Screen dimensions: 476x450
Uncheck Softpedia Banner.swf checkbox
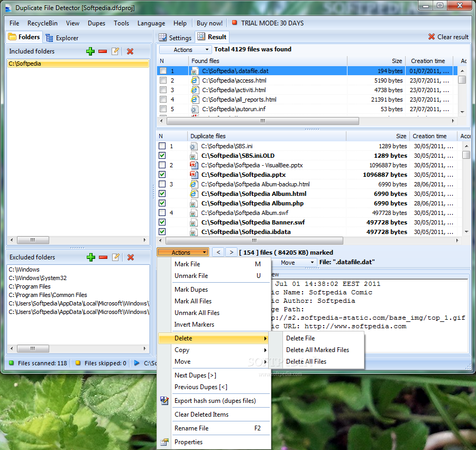(162, 222)
